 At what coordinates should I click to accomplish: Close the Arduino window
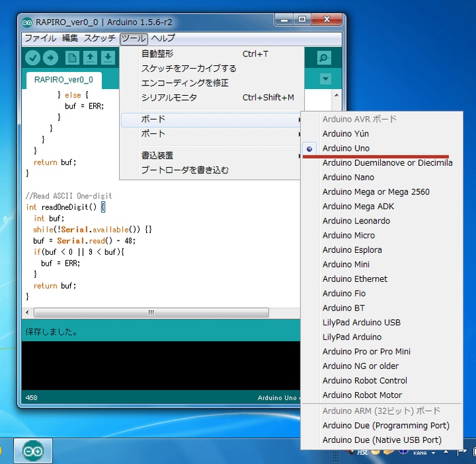(x=326, y=20)
